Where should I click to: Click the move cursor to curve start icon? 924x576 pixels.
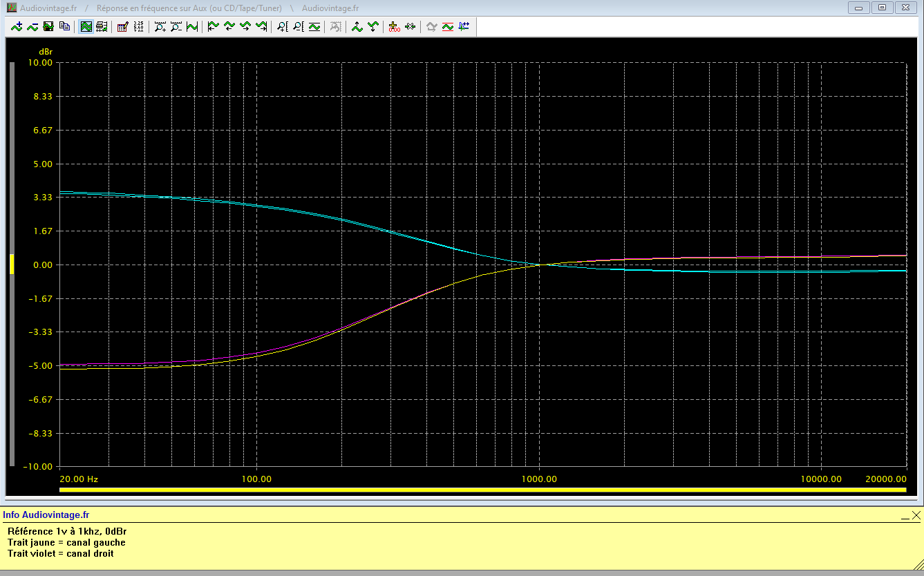[x=214, y=27]
